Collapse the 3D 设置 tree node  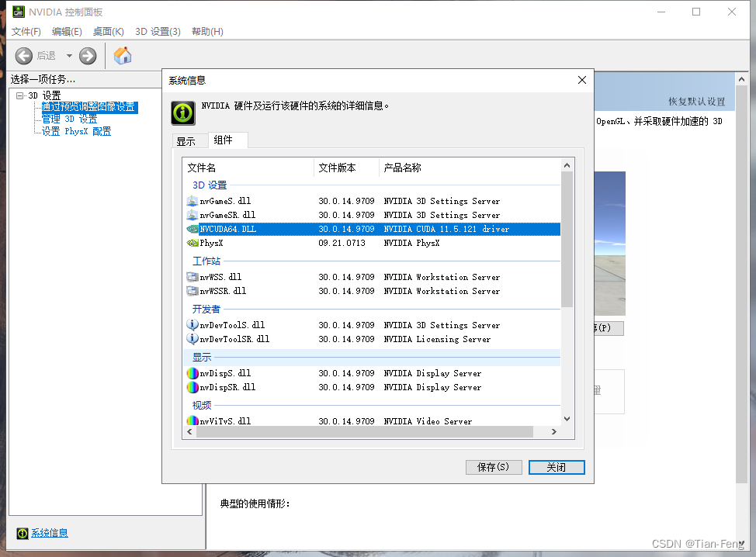pyautogui.click(x=19, y=95)
